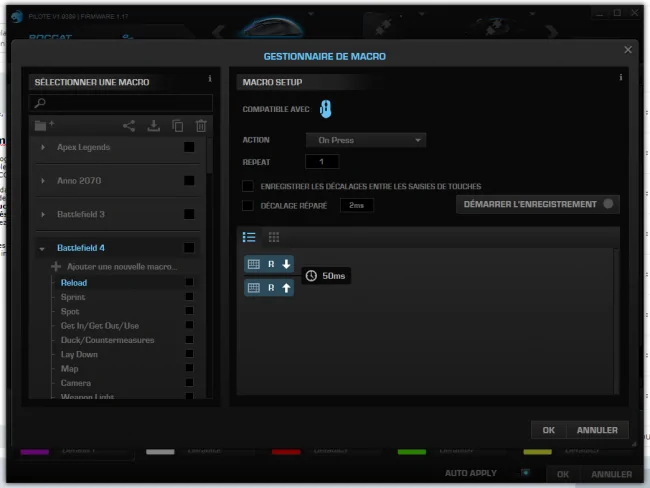Select the R key down step
This screenshot has width=650, height=488.
click(x=269, y=264)
